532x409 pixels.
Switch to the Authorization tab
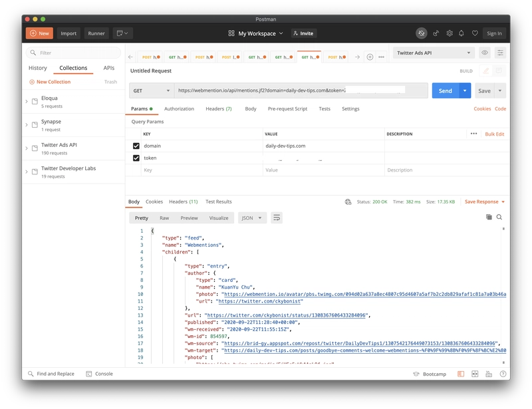(x=179, y=108)
